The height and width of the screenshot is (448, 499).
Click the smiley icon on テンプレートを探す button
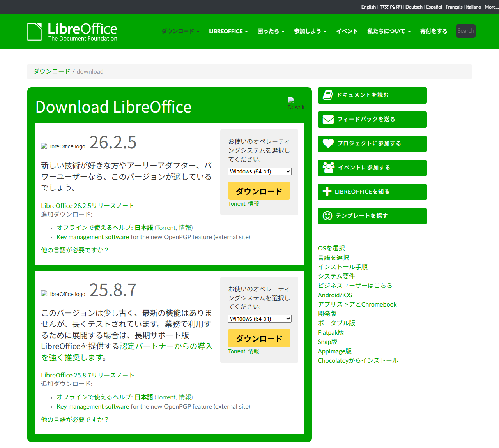[327, 215]
